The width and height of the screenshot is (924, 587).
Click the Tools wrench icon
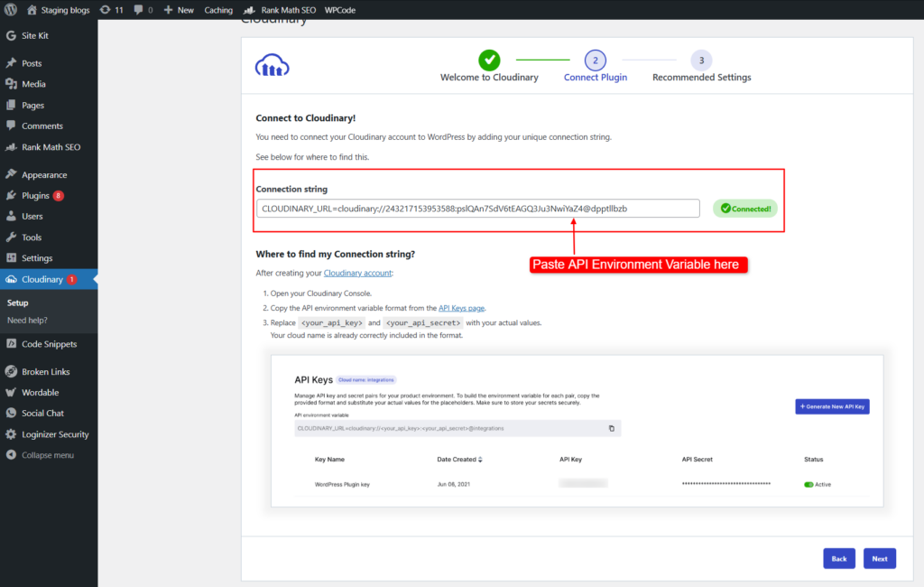[11, 238]
